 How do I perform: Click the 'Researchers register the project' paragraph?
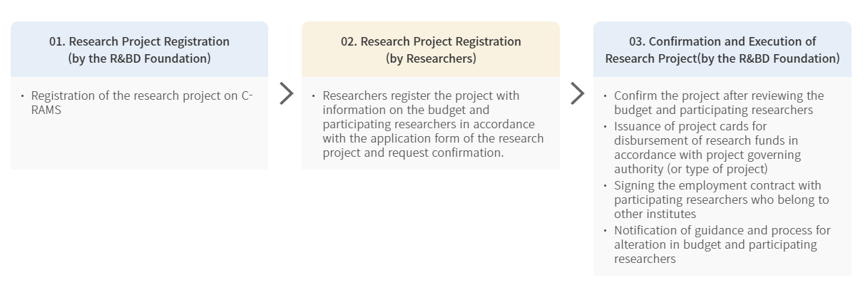432,124
